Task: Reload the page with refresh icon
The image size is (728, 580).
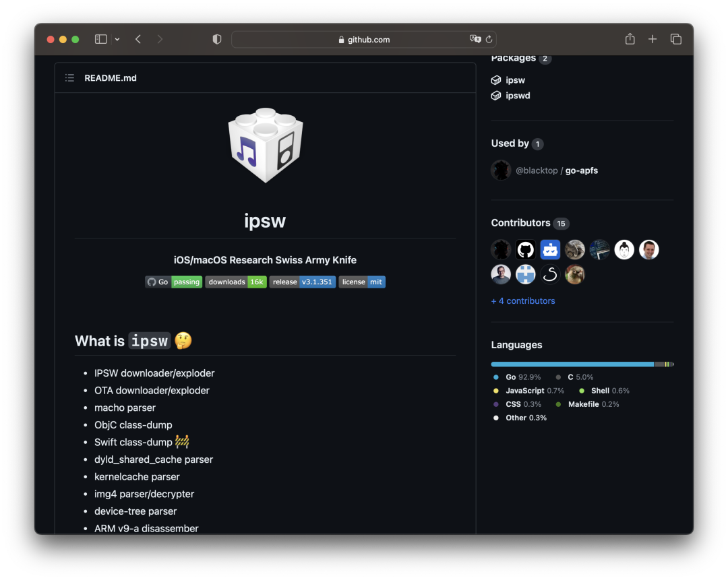Action: click(x=489, y=40)
